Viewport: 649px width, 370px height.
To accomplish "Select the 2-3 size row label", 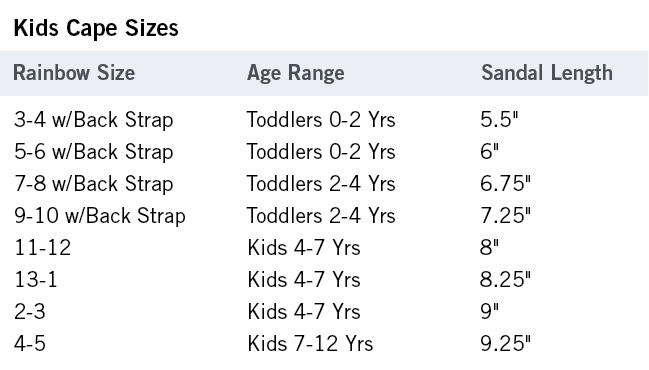I will point(30,311).
